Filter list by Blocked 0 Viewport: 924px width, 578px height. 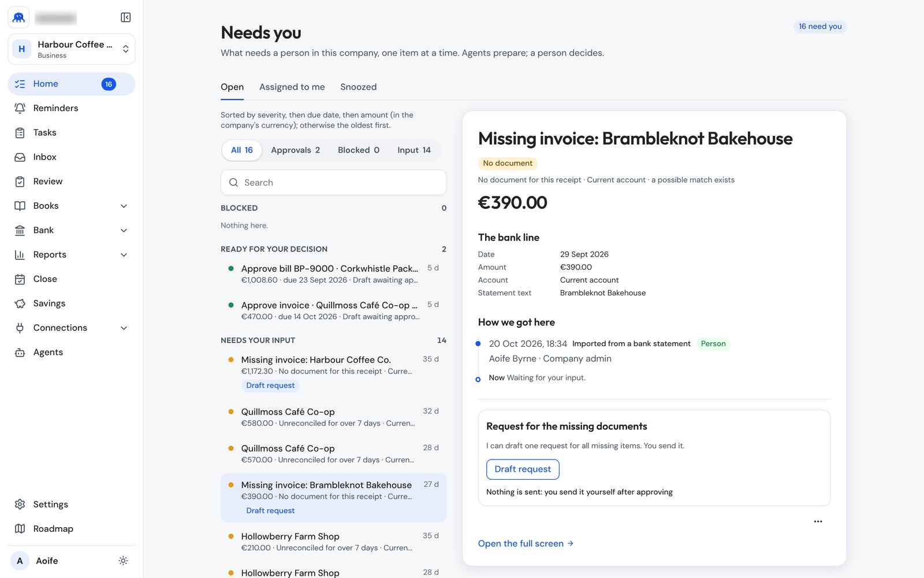pyautogui.click(x=359, y=150)
